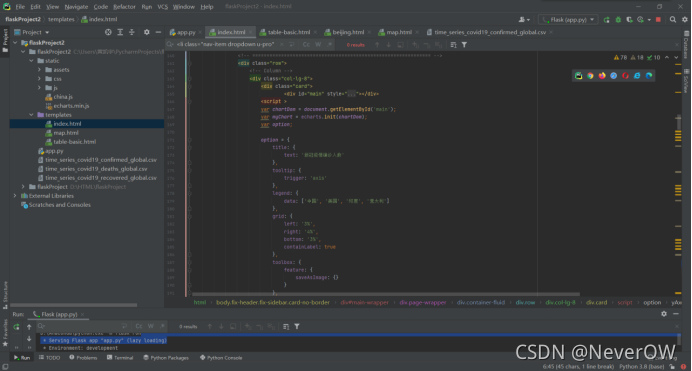Open Terminal tool window
Screen dimensions: 692x371
tap(120, 358)
